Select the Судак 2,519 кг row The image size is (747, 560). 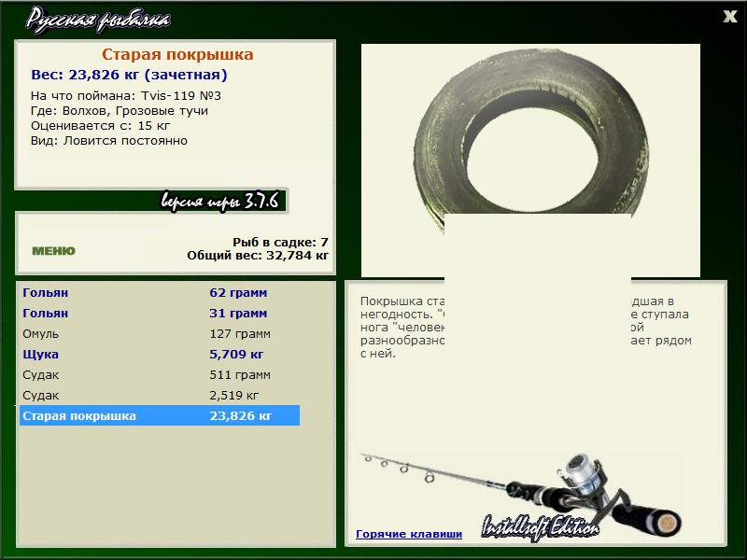click(160, 395)
